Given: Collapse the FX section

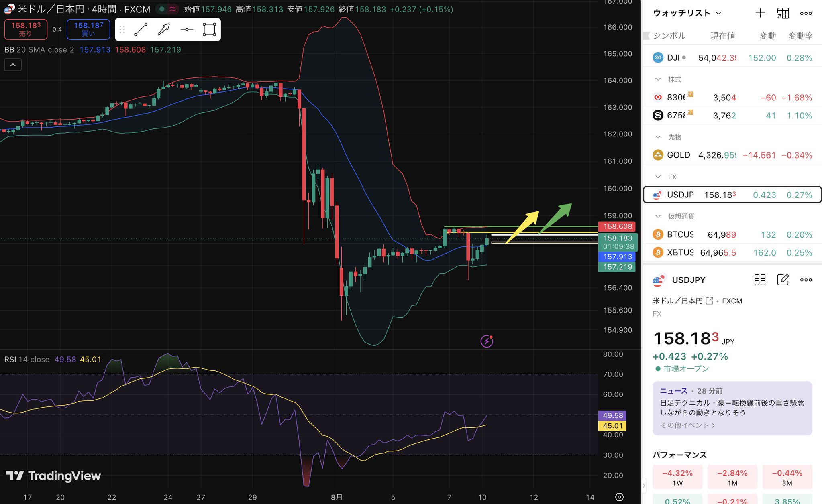Looking at the screenshot, I should pos(658,177).
